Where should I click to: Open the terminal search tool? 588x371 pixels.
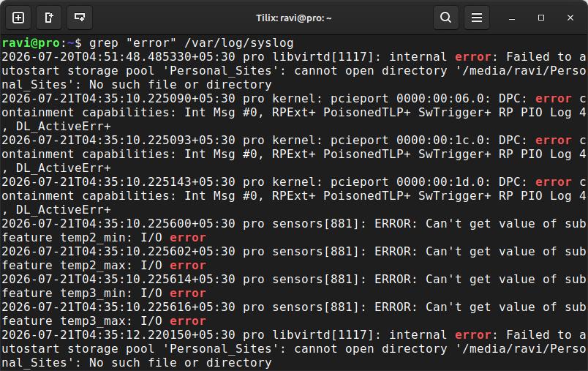click(446, 18)
